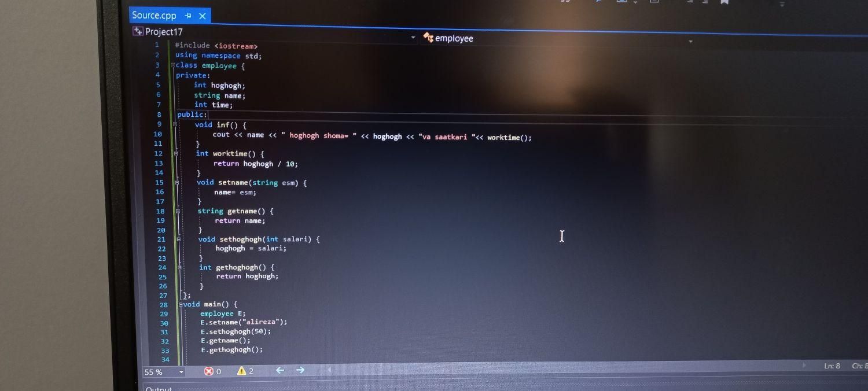868x391 pixels.
Task: Switch to the Source.cpp tab
Action: tap(154, 16)
